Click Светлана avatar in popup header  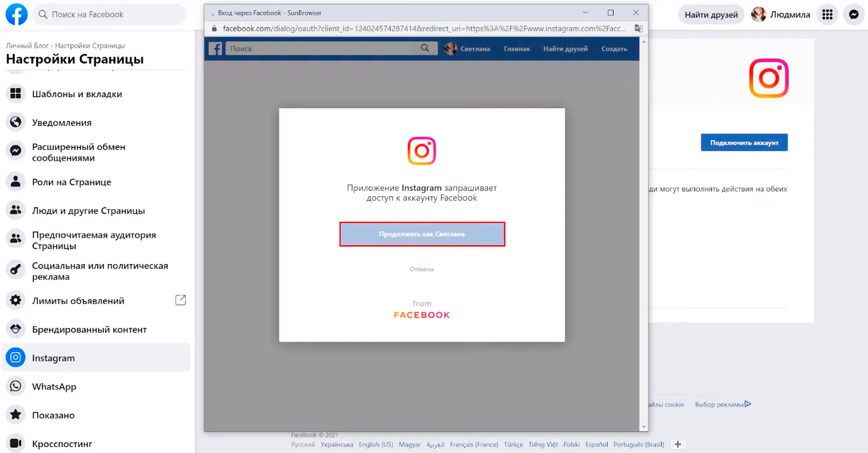450,49
